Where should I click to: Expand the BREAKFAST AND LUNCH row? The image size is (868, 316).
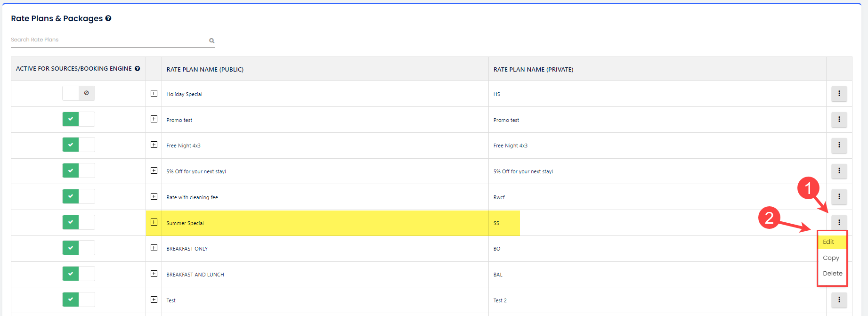pyautogui.click(x=154, y=274)
